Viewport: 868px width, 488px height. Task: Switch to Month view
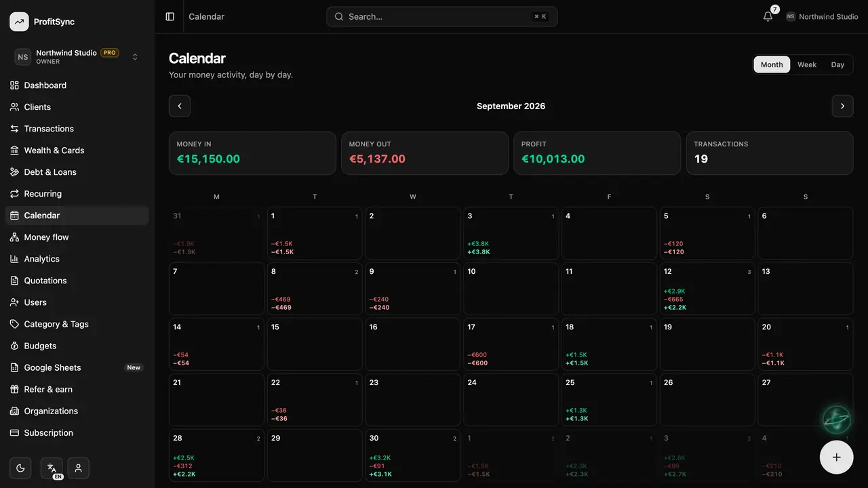(772, 64)
